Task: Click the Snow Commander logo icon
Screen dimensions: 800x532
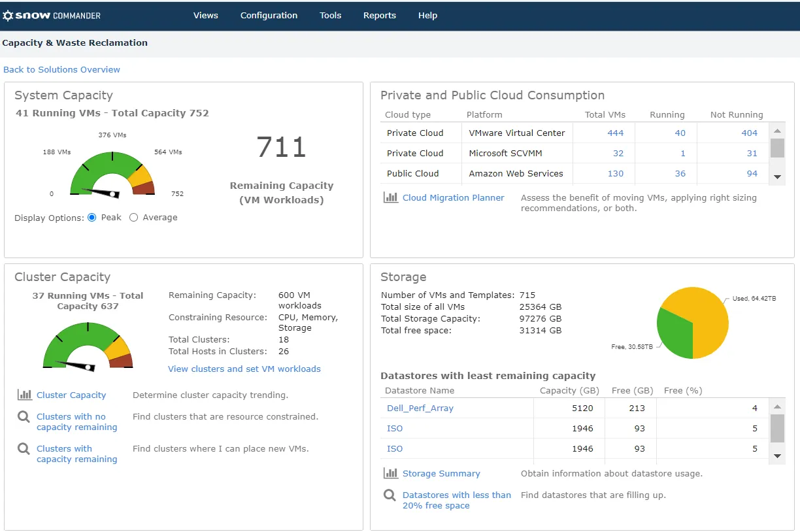Action: tap(8, 15)
